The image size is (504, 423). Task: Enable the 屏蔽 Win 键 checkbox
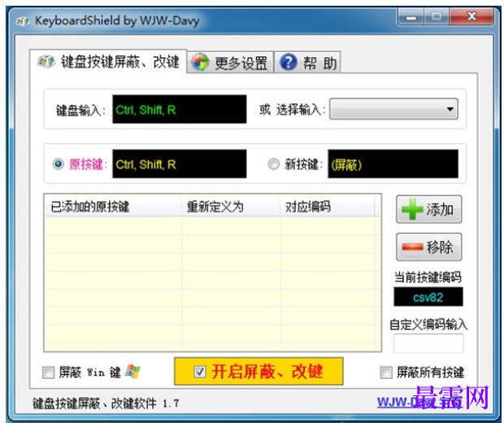(x=49, y=373)
